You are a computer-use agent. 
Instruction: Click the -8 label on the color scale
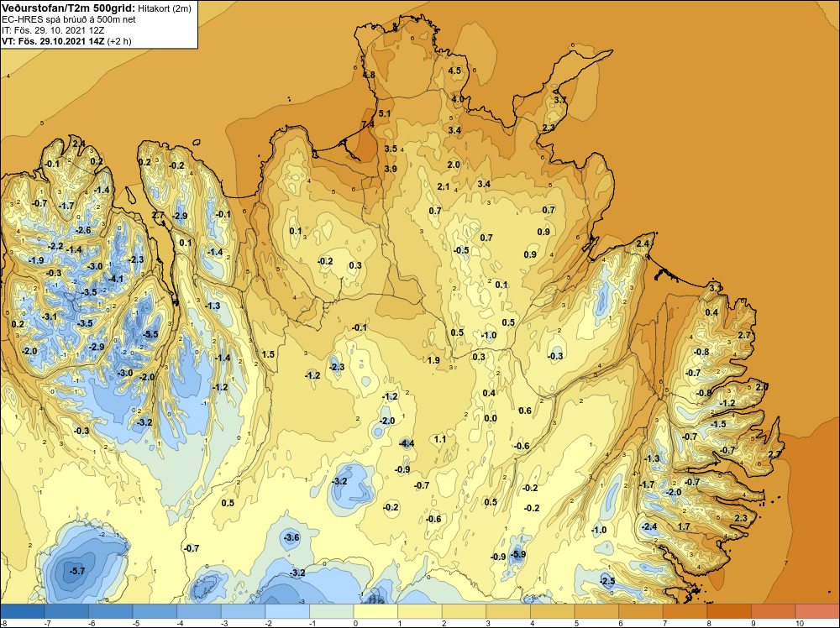(3, 623)
